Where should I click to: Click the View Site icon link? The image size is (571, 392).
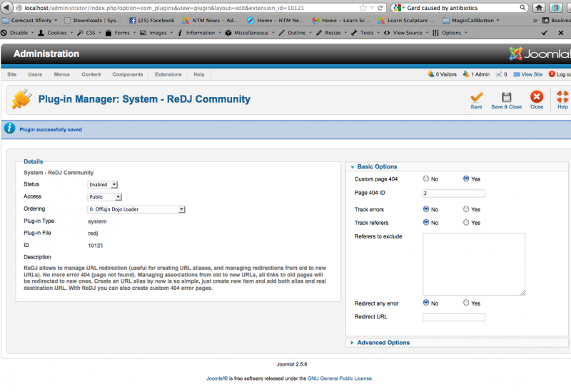pyautogui.click(x=527, y=74)
